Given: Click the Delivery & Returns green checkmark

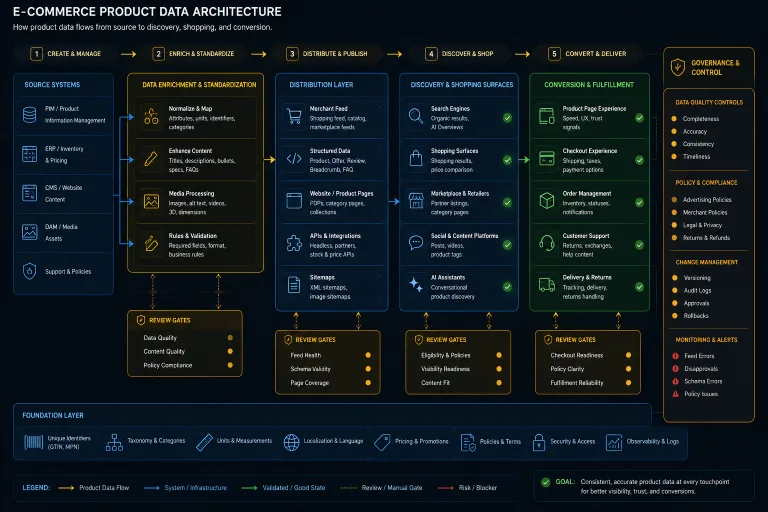Looking at the screenshot, I should pyautogui.click(x=639, y=287).
